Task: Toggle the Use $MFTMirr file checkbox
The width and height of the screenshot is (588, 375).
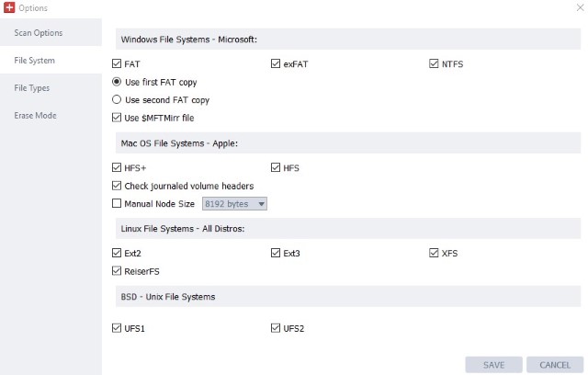Action: pyautogui.click(x=116, y=118)
